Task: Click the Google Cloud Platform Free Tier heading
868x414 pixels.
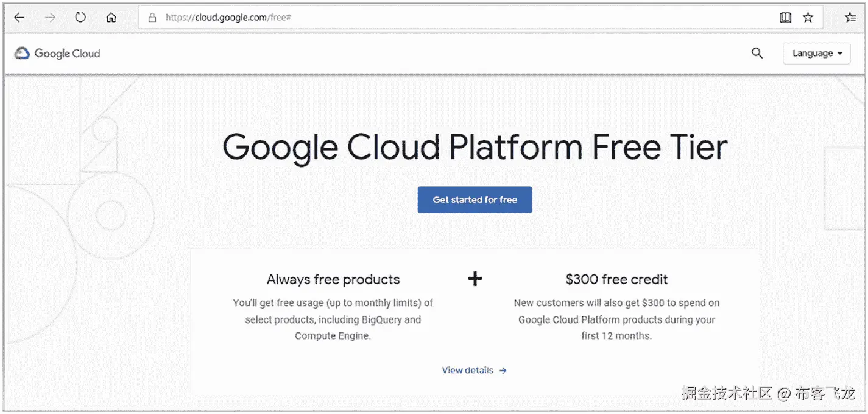Action: pos(475,147)
